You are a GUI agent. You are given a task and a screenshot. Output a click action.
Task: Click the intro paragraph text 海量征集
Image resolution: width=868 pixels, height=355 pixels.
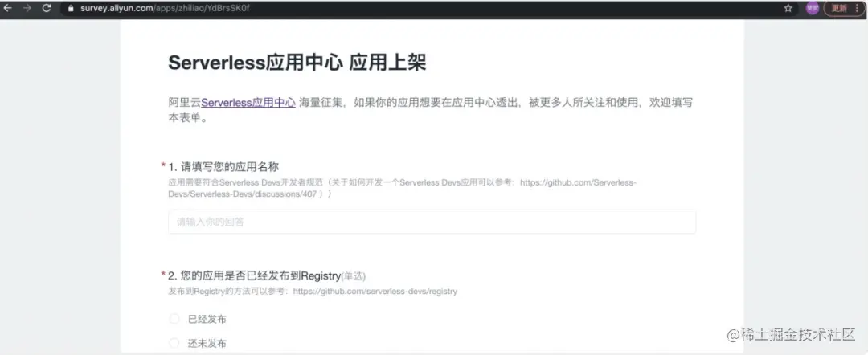click(x=319, y=102)
